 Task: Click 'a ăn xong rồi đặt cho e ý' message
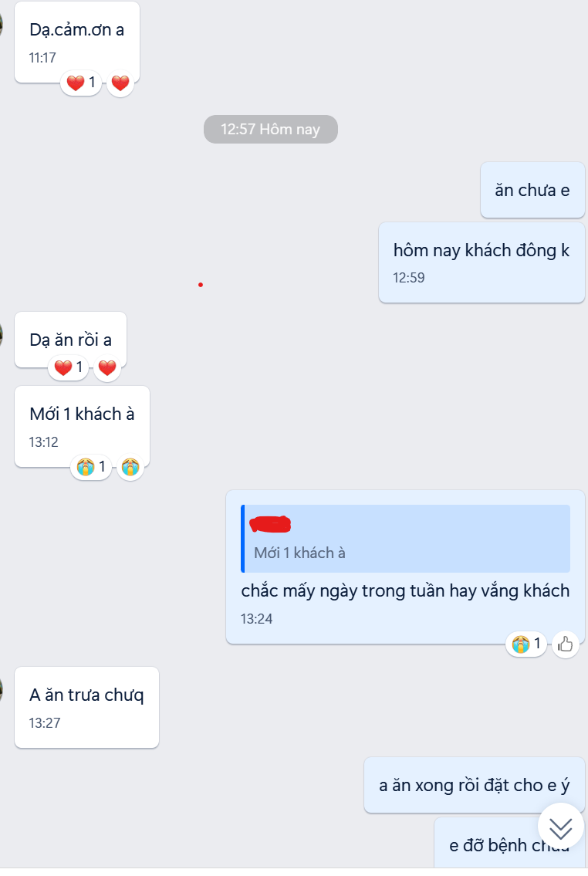474,785
